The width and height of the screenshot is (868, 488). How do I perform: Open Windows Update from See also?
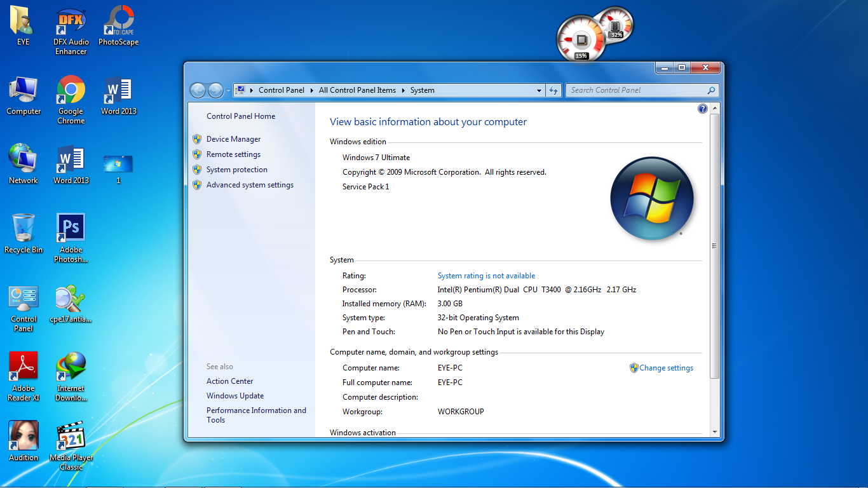(x=235, y=396)
